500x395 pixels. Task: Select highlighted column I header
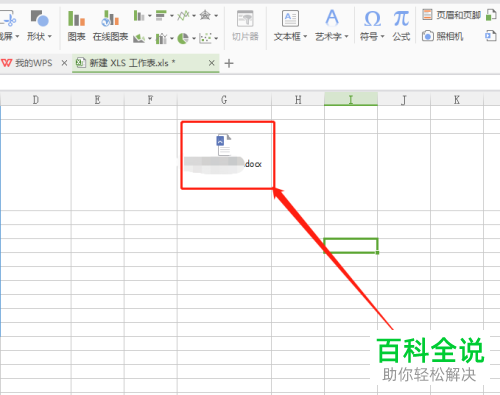point(351,99)
